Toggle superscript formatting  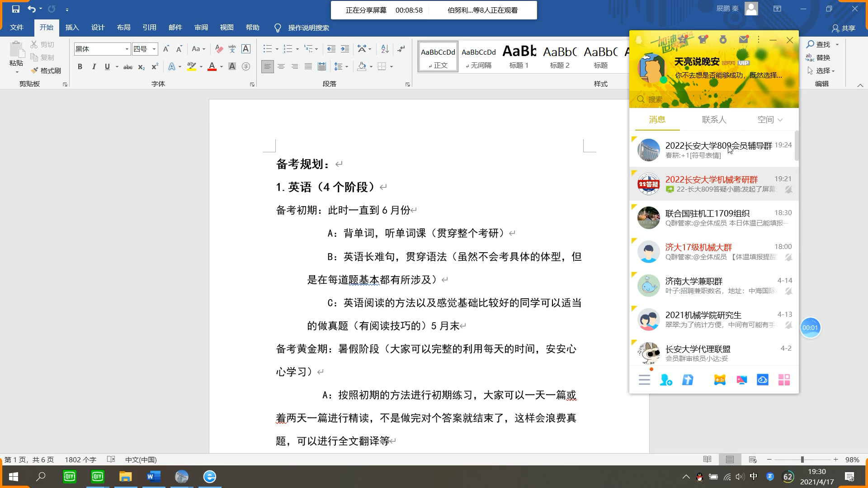pyautogui.click(x=155, y=67)
